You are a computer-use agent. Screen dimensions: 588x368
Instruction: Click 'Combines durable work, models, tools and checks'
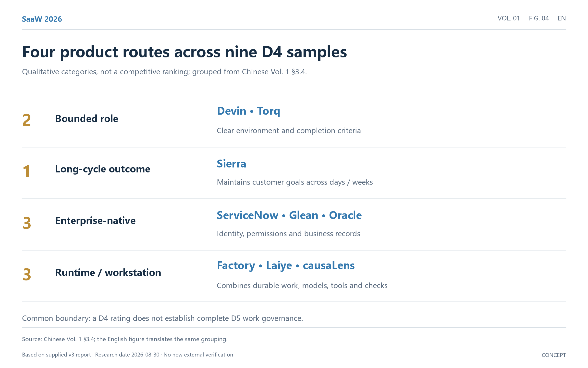302,286
